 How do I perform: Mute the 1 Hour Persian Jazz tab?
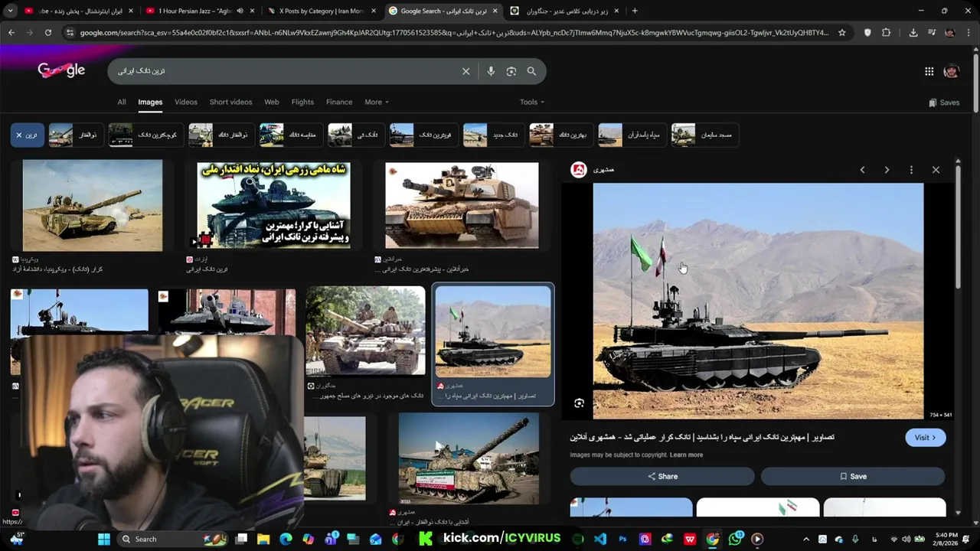coord(240,11)
